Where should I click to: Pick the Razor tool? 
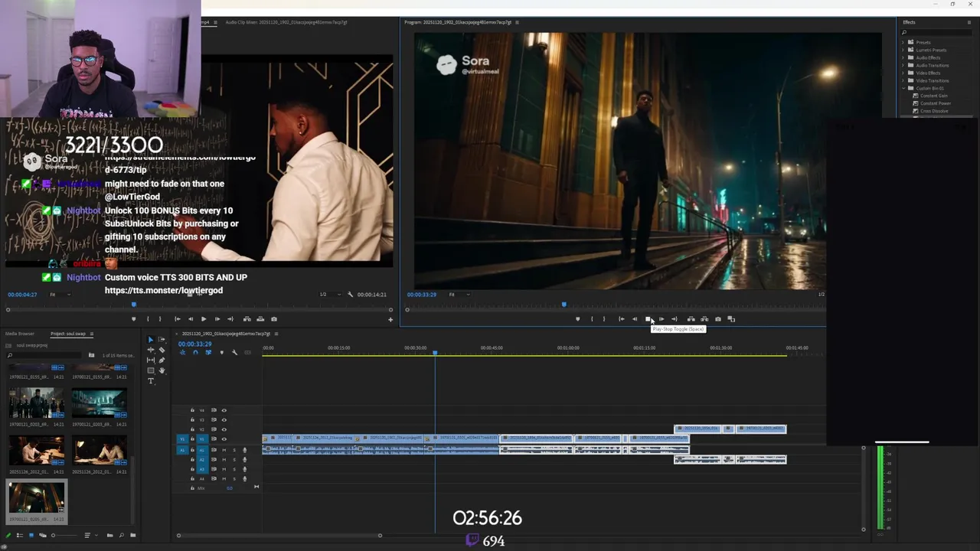tap(162, 350)
